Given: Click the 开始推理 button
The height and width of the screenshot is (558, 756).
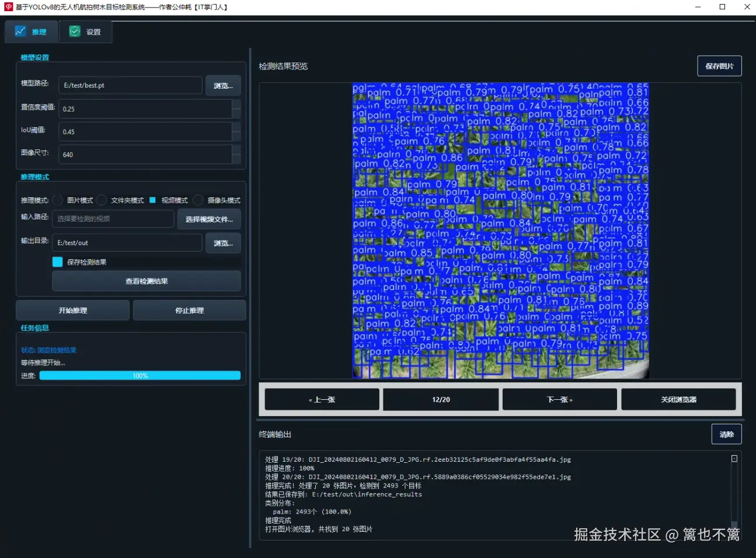Looking at the screenshot, I should click(x=72, y=311).
